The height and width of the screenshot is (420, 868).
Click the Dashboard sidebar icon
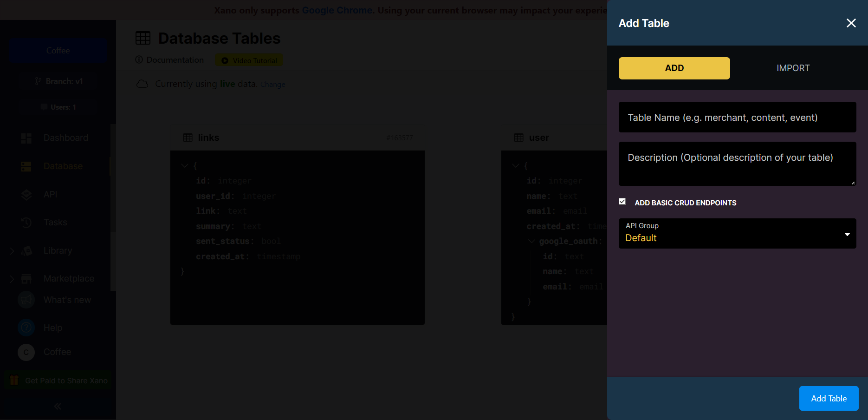click(26, 138)
